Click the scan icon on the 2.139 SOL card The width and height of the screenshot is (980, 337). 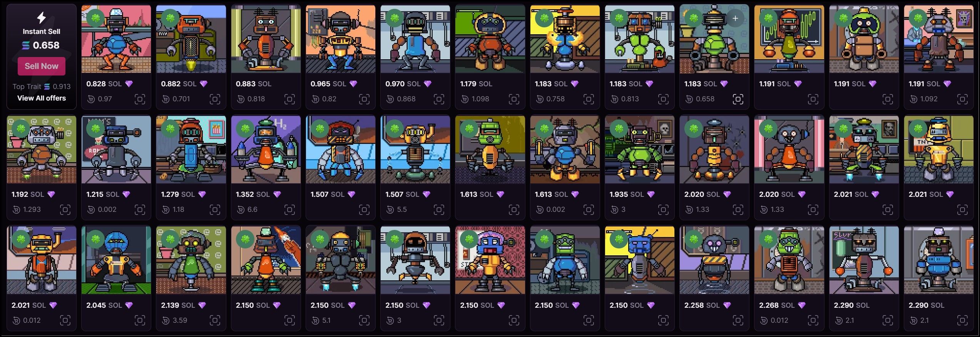(x=215, y=320)
